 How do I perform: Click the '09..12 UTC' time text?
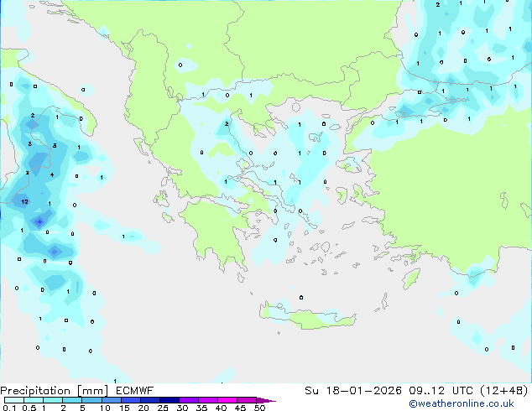pyautogui.click(x=441, y=391)
